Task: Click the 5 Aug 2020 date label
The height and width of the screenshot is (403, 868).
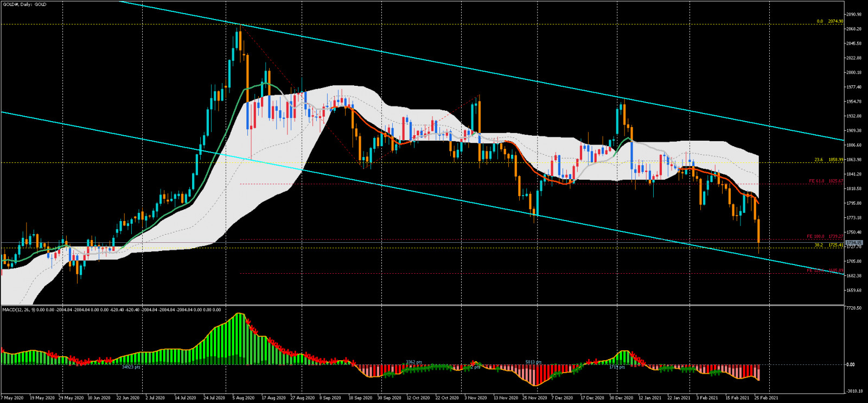Action: click(244, 398)
